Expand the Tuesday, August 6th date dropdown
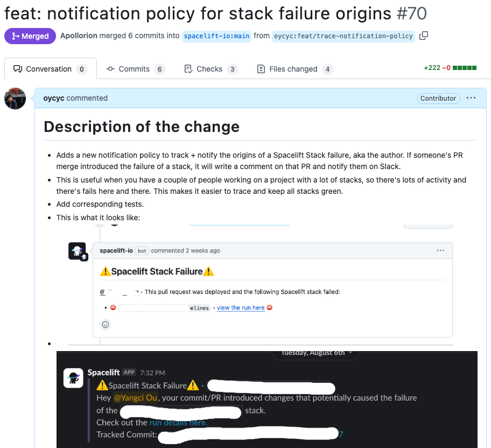491x448 pixels. pos(315,353)
